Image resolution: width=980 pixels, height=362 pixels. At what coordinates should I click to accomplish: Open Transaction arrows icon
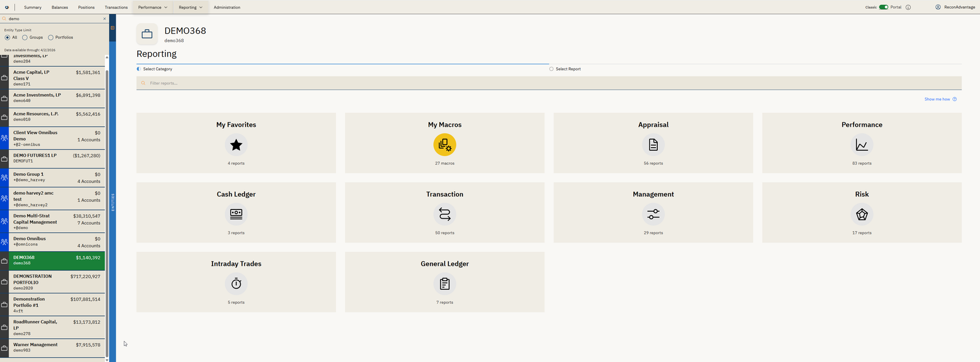click(x=445, y=214)
